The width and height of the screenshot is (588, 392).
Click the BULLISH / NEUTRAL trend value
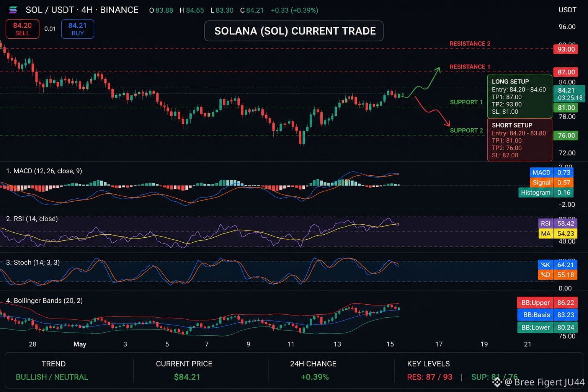(52, 377)
